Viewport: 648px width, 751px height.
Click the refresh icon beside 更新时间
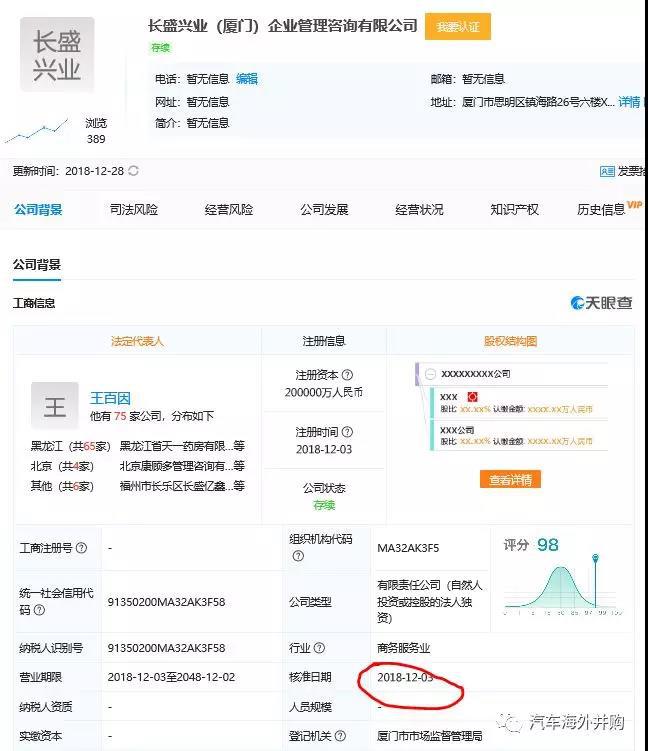[134, 171]
